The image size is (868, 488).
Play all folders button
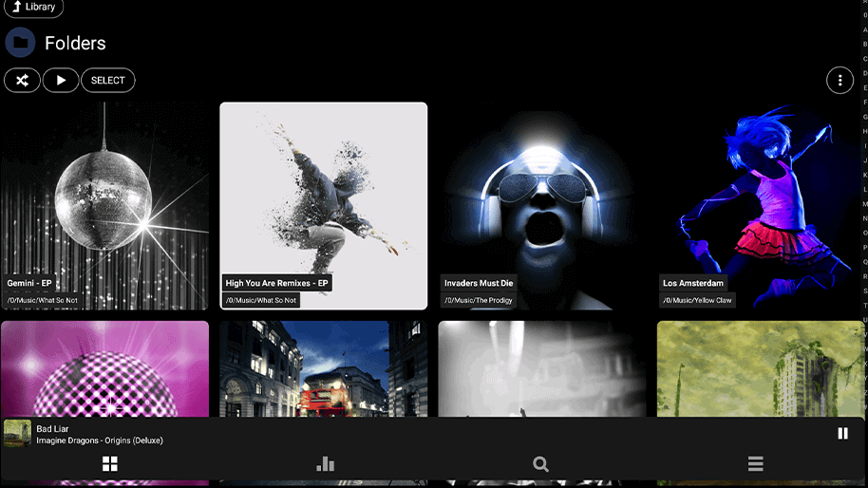[61, 81]
